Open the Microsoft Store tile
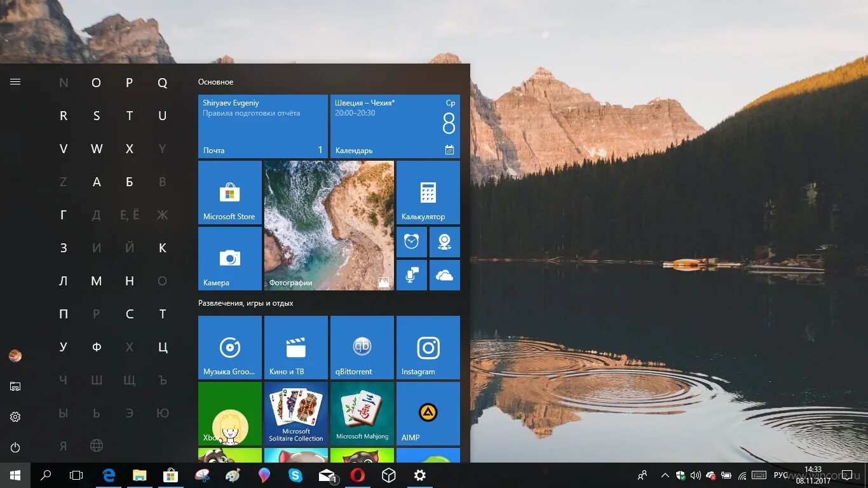 point(229,192)
